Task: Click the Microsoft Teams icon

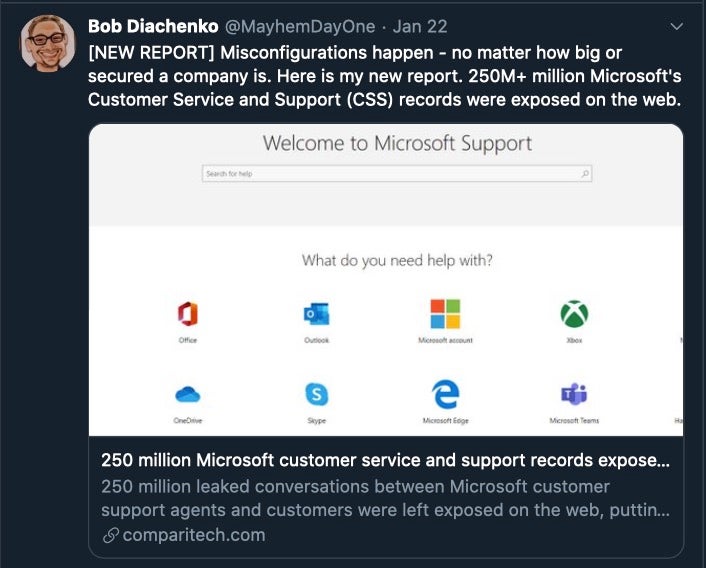Action: 574,394
